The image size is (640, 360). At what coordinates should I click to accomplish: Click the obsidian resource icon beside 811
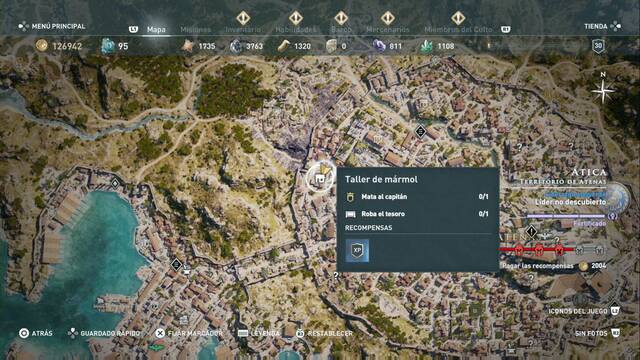click(379, 46)
